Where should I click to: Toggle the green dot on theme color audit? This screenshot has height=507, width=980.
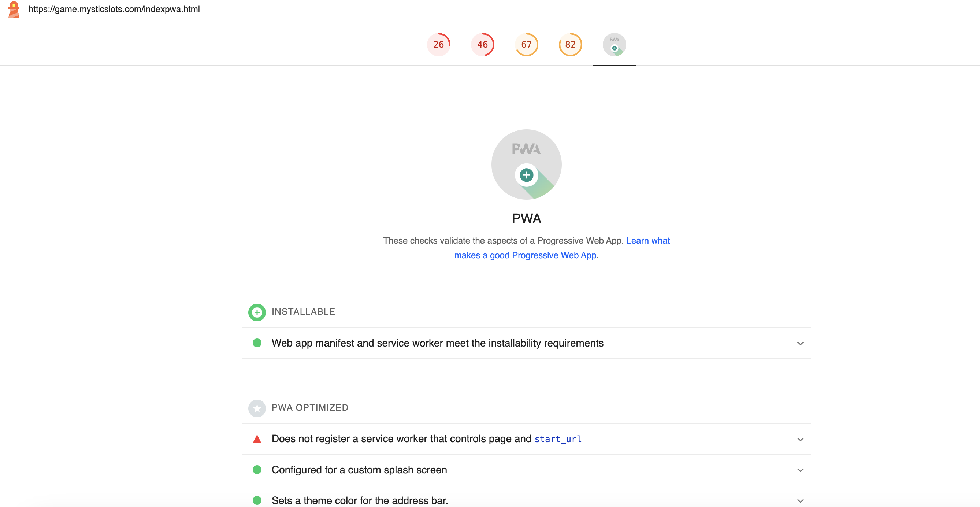tap(258, 501)
